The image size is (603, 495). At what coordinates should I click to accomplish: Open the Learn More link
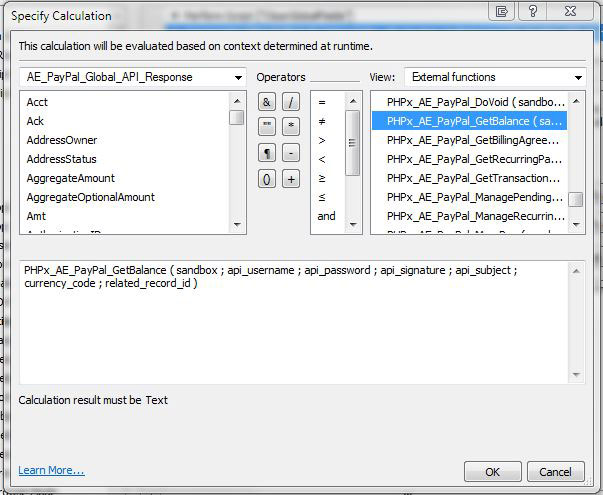[x=51, y=470]
